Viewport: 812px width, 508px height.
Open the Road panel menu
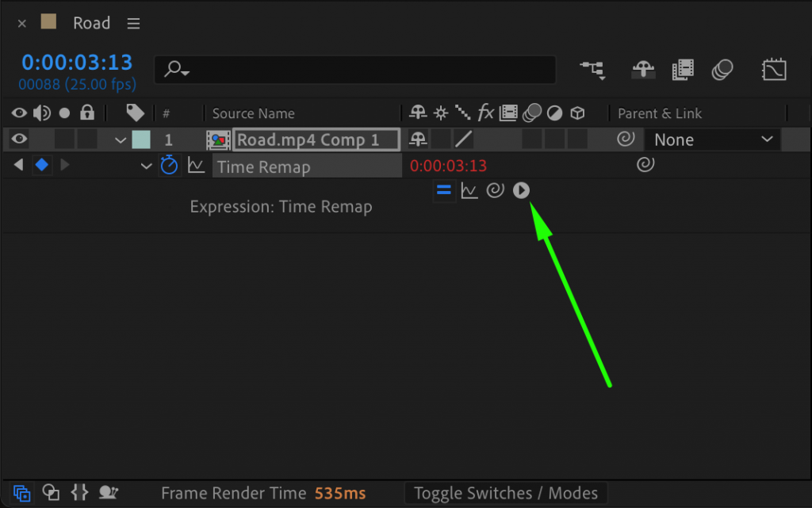pyautogui.click(x=133, y=23)
